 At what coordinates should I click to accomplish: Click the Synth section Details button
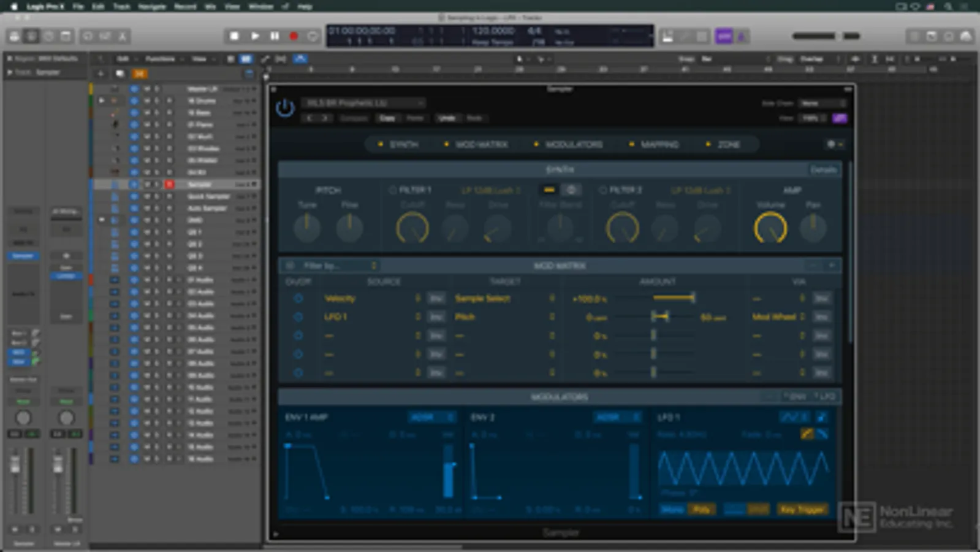click(x=823, y=170)
